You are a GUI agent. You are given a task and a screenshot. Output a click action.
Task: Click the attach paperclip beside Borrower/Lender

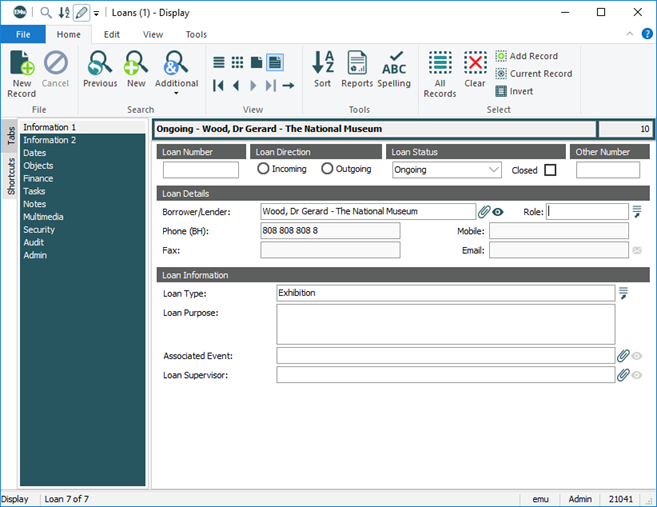pyautogui.click(x=483, y=212)
